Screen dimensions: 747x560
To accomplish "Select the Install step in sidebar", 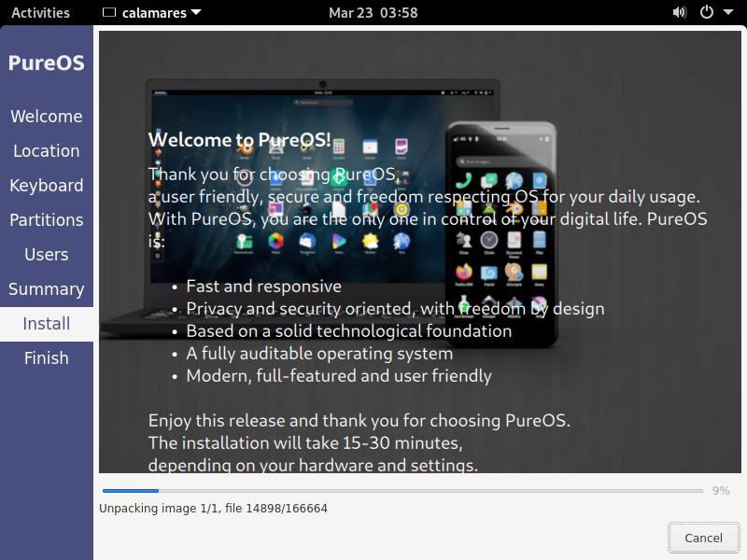I will [x=47, y=324].
